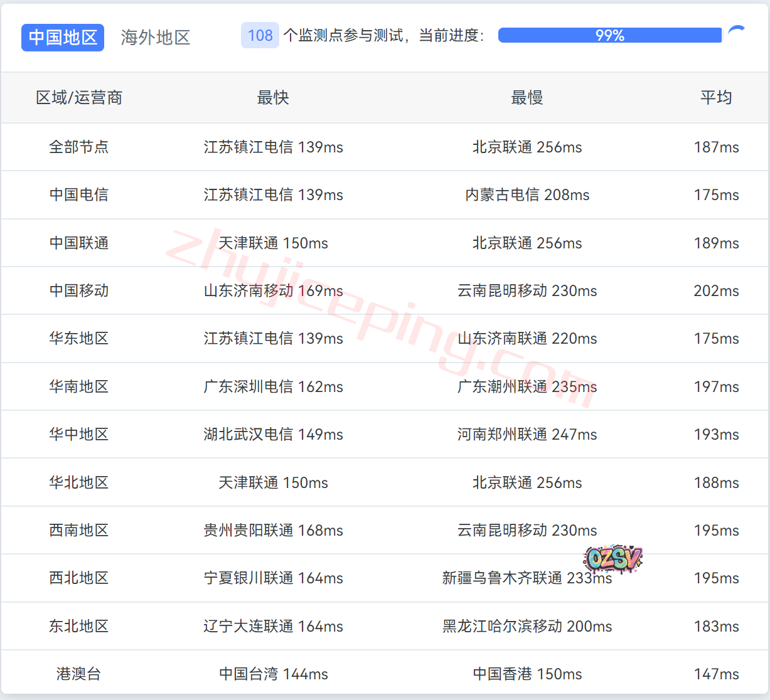Click 中国台湾 144ms fastest cell
Image resolution: width=770 pixels, height=700 pixels.
pos(273,674)
